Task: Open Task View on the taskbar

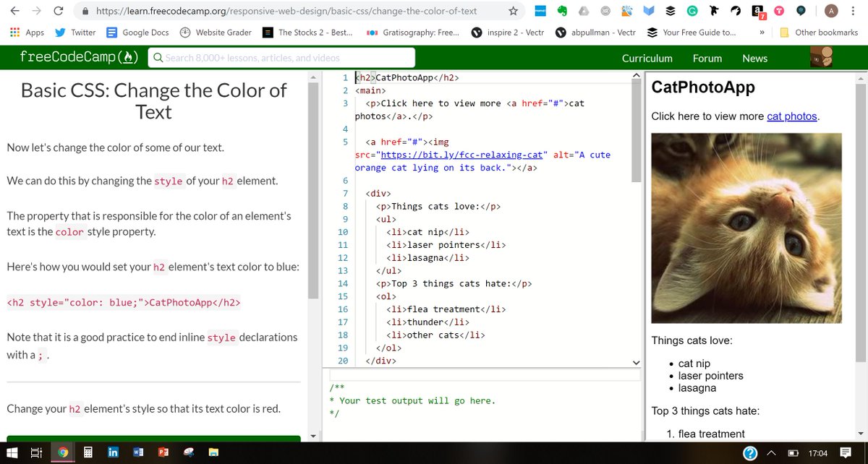Action: pos(35,453)
